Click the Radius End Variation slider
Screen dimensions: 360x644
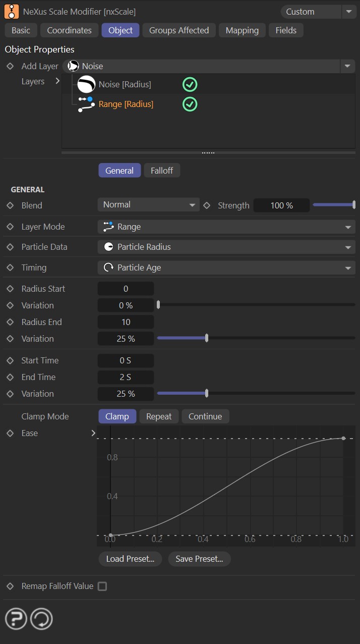click(256, 339)
